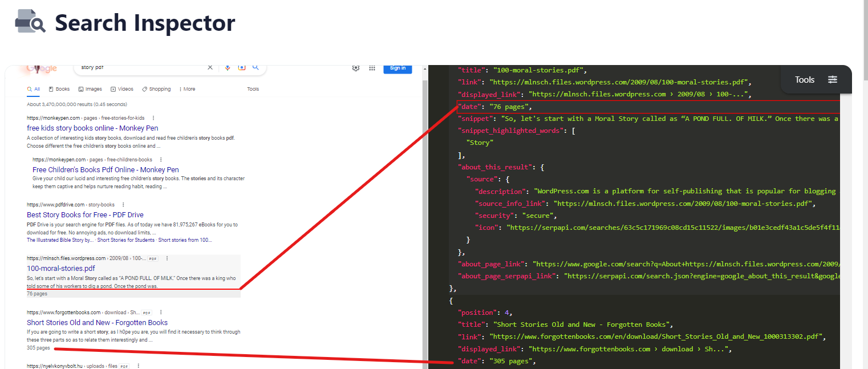868x369 pixels.
Task: Click the Sign in button
Action: 398,68
